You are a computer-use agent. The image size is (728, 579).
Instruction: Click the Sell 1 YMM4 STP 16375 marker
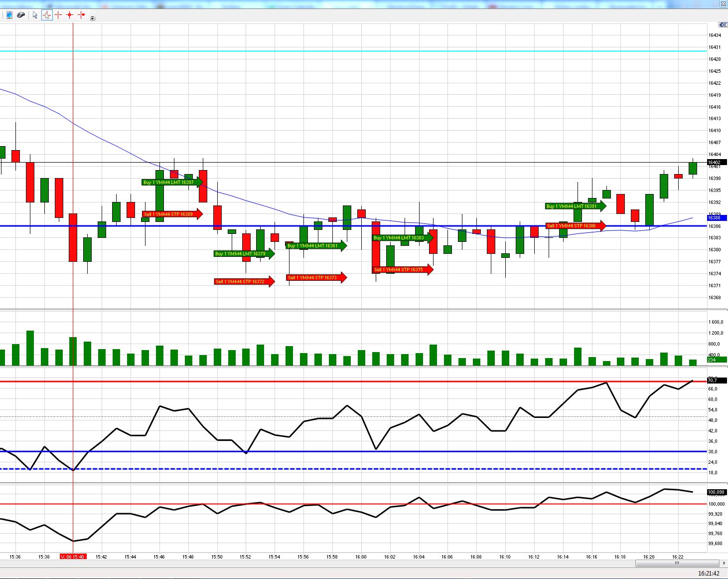point(403,270)
